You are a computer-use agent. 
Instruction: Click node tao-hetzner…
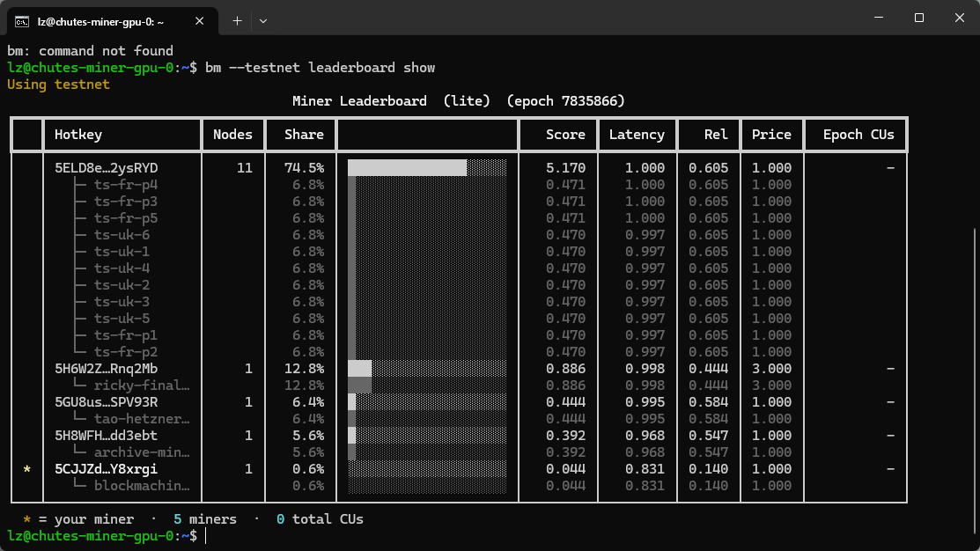tap(142, 419)
